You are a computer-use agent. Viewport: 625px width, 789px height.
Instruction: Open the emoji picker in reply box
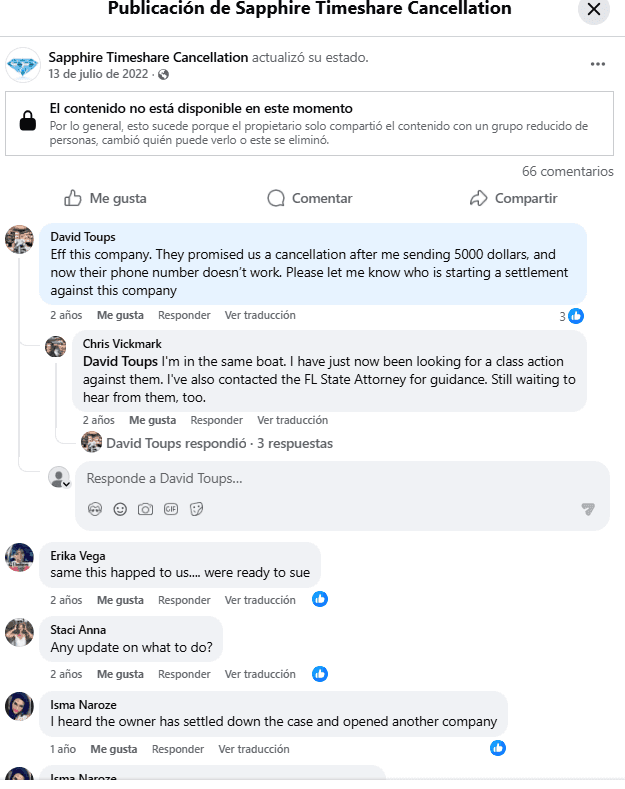click(x=120, y=509)
